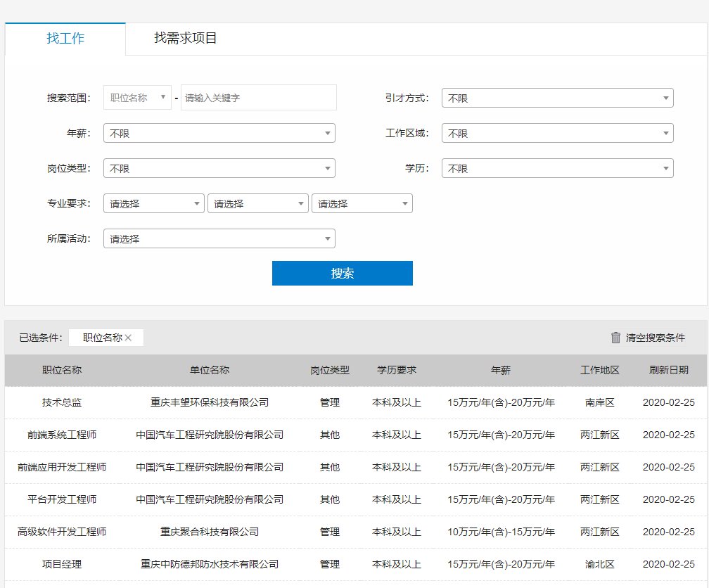Open the 工作区域 dropdown
The height and width of the screenshot is (588, 709).
coord(557,134)
